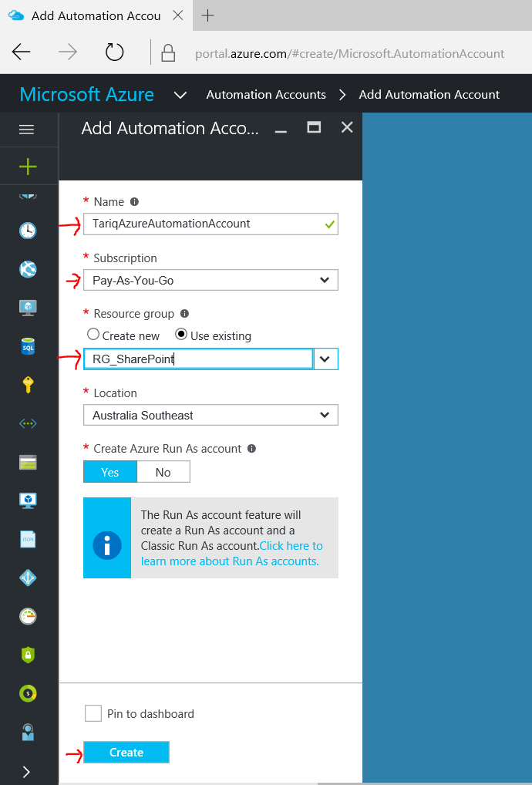Open Subscriptions yellow key icon

point(28,385)
